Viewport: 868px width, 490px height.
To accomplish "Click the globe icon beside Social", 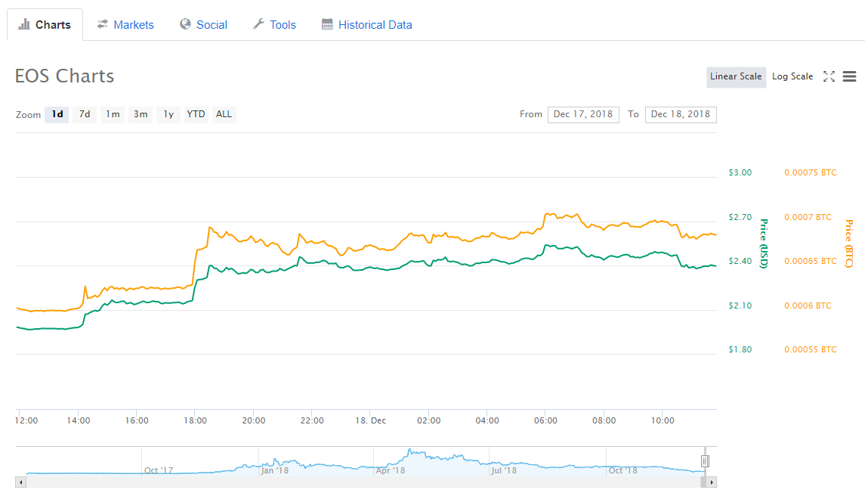I will click(x=185, y=24).
